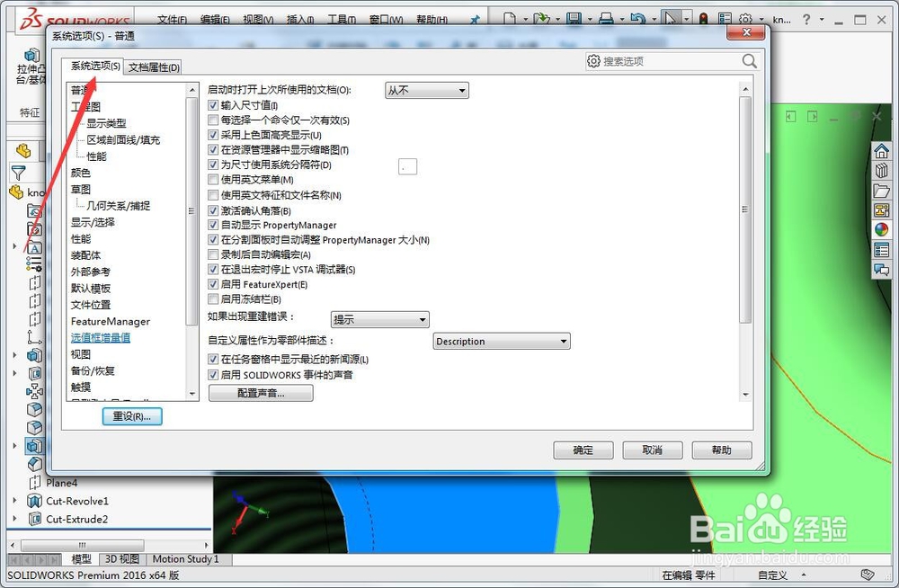Click the pin icon beside the menu bar
The width and height of the screenshot is (899, 588).
(475, 20)
